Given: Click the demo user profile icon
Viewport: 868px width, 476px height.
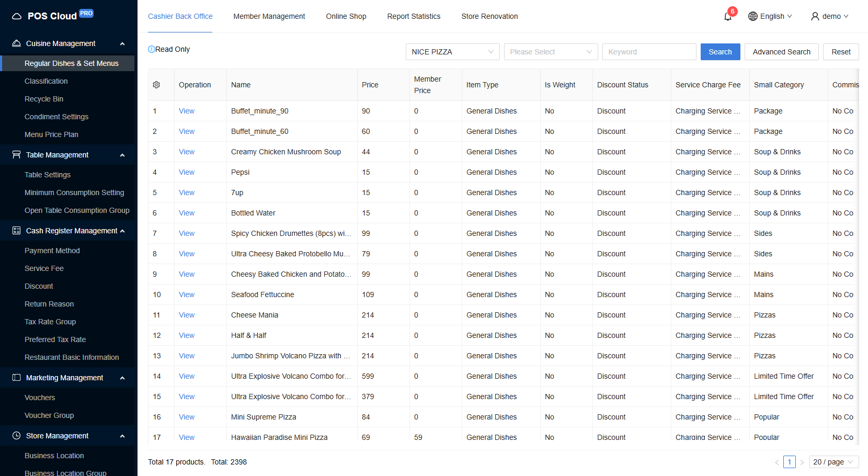Looking at the screenshot, I should point(815,16).
